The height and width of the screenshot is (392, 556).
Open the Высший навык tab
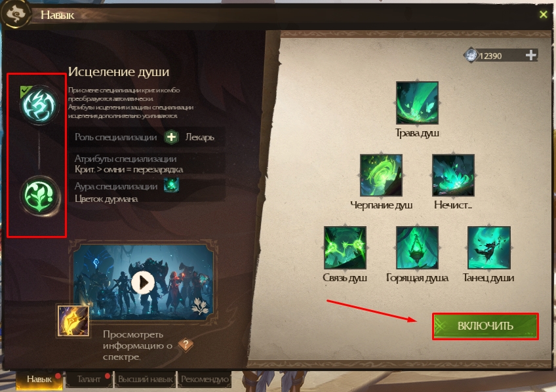click(x=145, y=380)
